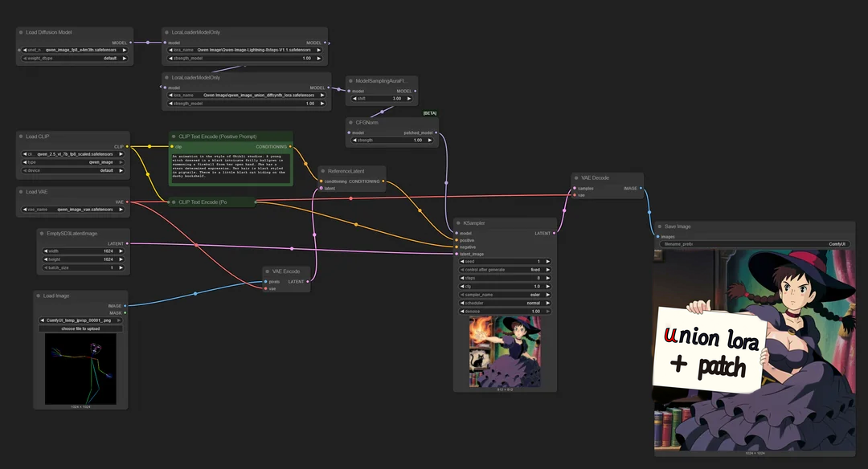This screenshot has height=469, width=868.
Task: Collapse the Load Diffusion Model node dot
Action: pyautogui.click(x=21, y=33)
